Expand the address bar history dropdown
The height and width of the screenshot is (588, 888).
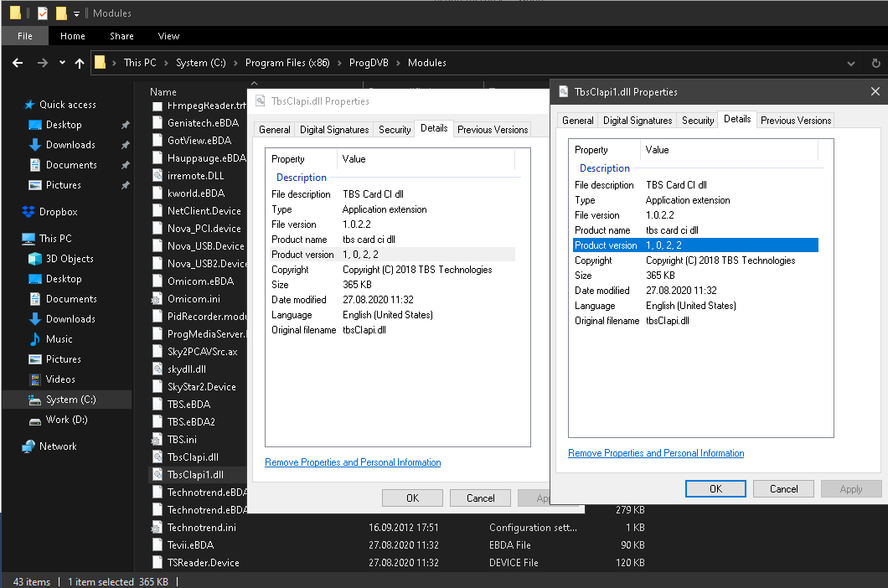click(851, 63)
